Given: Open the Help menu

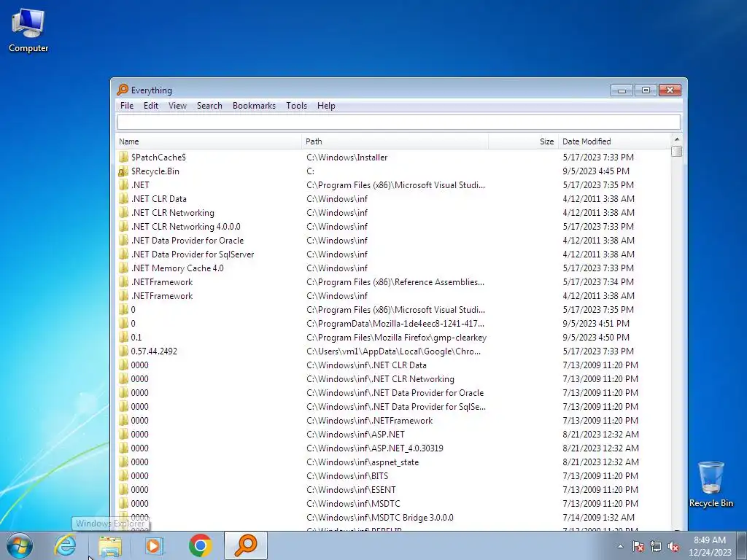Looking at the screenshot, I should [x=326, y=106].
